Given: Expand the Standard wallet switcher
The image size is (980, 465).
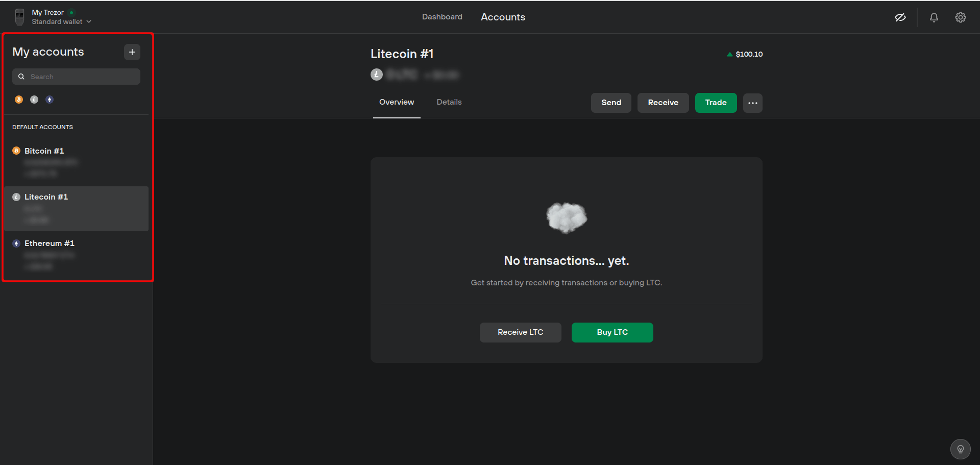Looking at the screenshot, I should 61,21.
